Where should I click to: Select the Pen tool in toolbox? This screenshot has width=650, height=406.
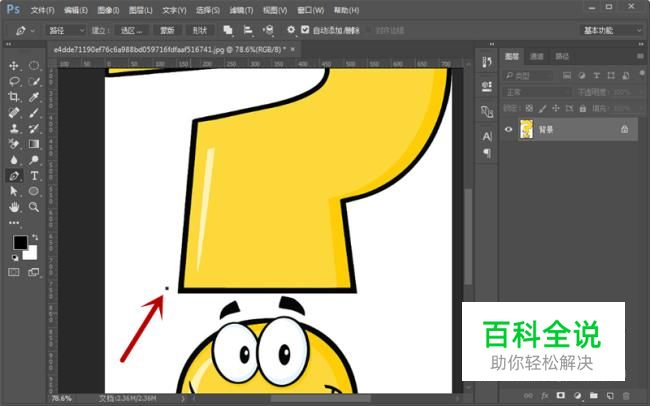tap(14, 176)
